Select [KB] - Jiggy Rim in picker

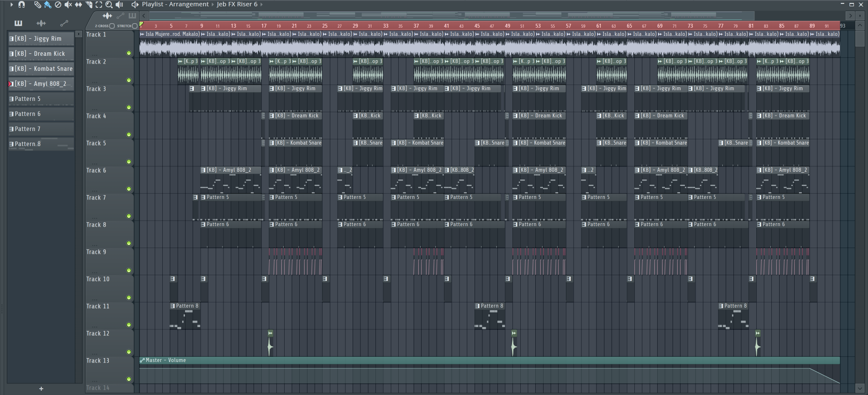pyautogui.click(x=41, y=38)
